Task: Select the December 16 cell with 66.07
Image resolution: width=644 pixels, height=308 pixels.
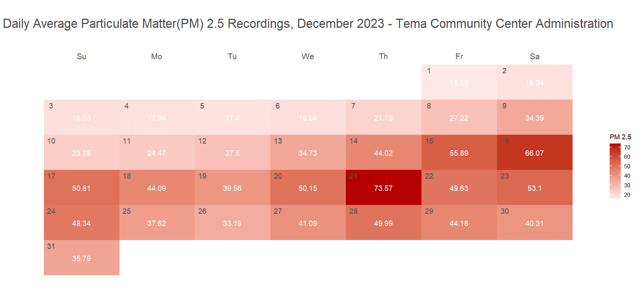Action: (x=534, y=152)
